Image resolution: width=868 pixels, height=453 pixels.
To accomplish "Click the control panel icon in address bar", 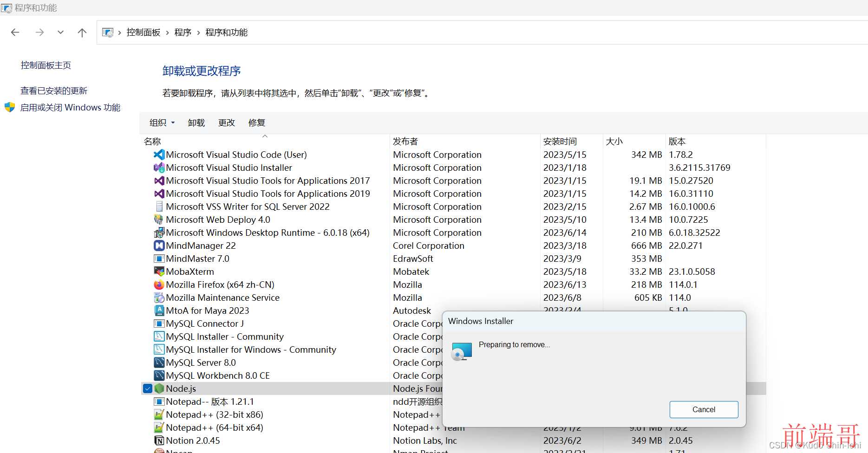I will click(x=108, y=32).
